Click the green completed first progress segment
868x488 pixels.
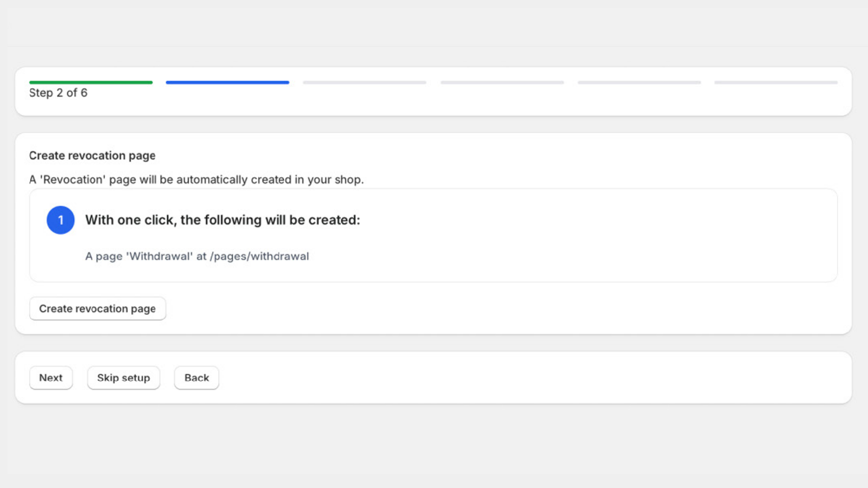pyautogui.click(x=91, y=82)
